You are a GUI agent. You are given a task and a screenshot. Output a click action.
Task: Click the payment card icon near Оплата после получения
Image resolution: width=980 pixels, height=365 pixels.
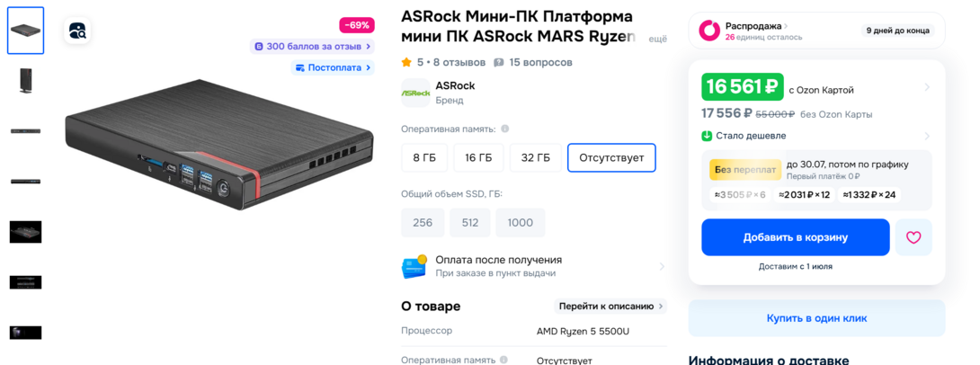click(414, 266)
